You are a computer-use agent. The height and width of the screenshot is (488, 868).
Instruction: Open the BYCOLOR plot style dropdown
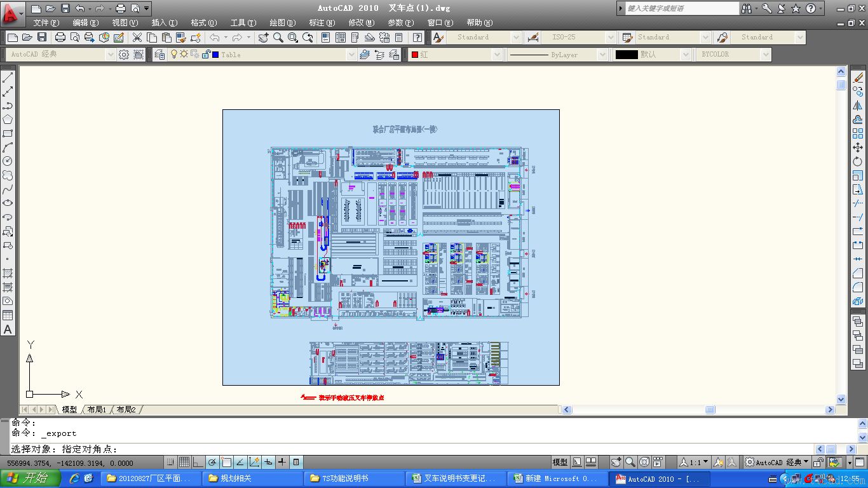(765, 55)
